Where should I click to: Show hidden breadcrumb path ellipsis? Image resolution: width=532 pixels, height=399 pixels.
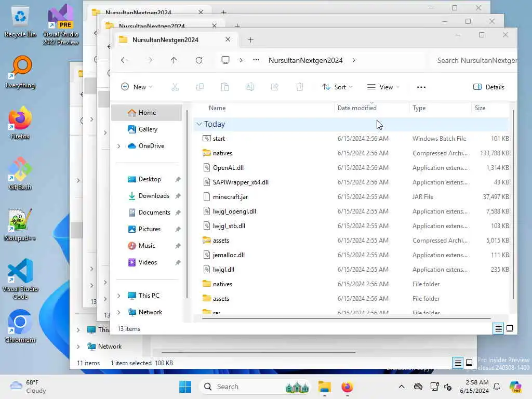click(256, 60)
